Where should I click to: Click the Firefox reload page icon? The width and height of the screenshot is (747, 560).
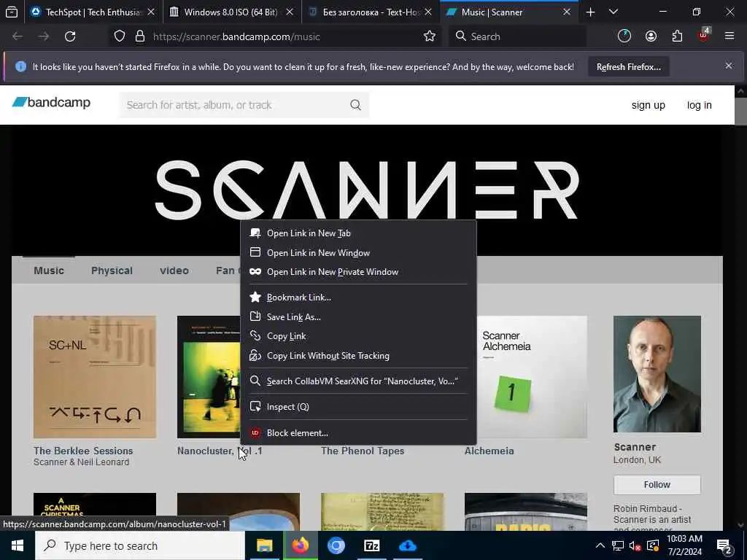(x=70, y=36)
